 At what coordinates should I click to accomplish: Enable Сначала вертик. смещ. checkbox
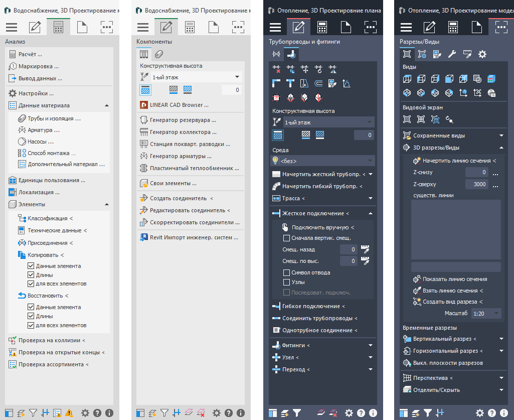287,238
